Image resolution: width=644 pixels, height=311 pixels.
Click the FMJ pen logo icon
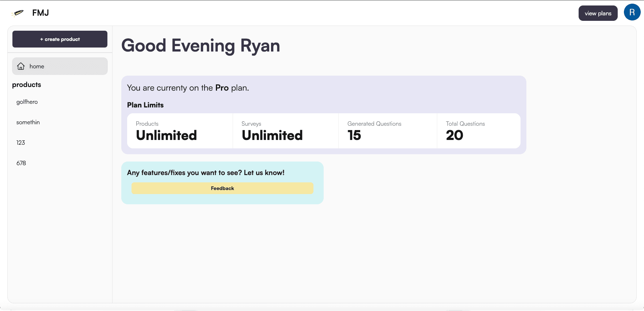click(x=18, y=13)
